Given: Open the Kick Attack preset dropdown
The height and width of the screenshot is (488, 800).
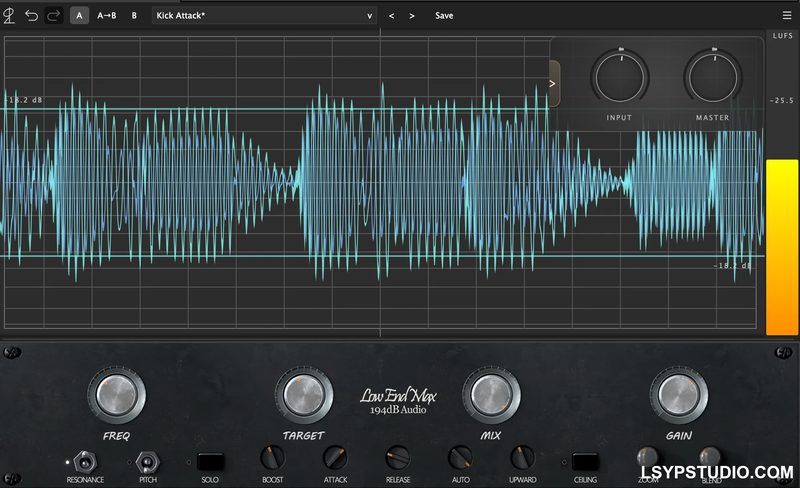Looking at the screenshot, I should [x=264, y=16].
